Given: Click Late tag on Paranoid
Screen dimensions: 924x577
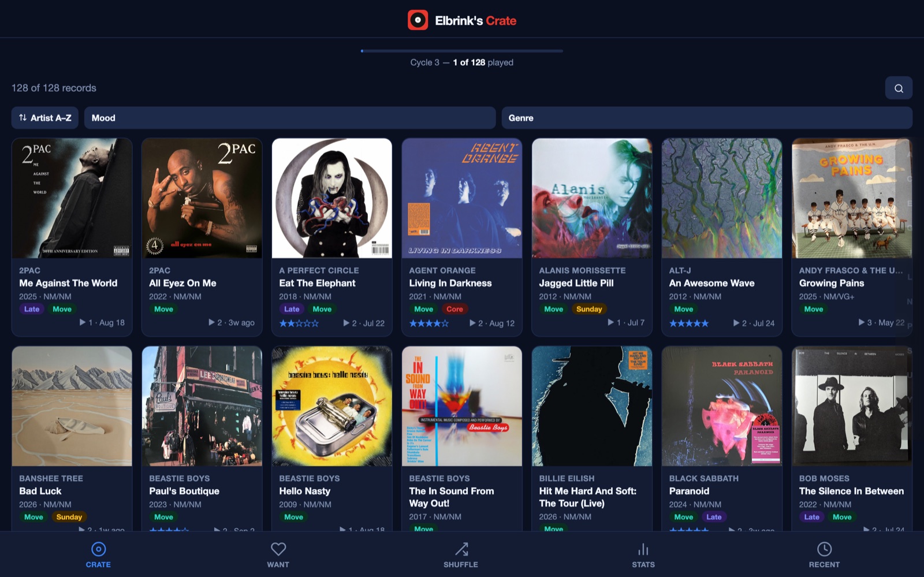Looking at the screenshot, I should tap(714, 517).
